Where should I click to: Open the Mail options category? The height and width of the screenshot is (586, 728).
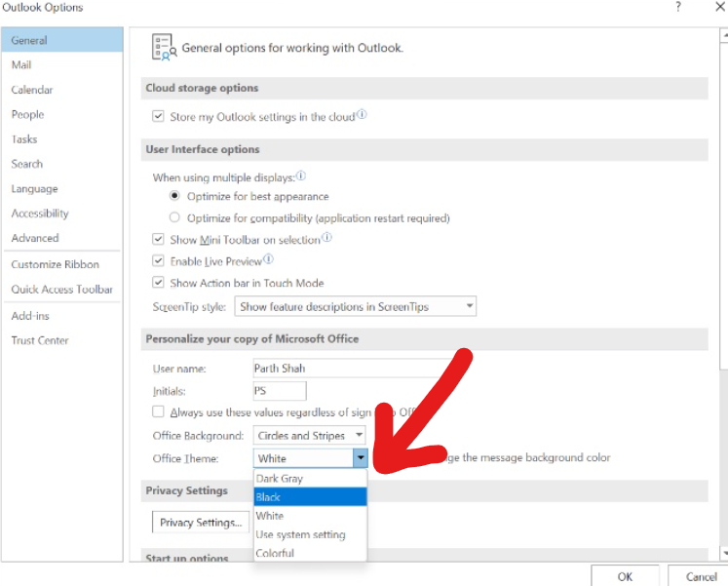62,64
